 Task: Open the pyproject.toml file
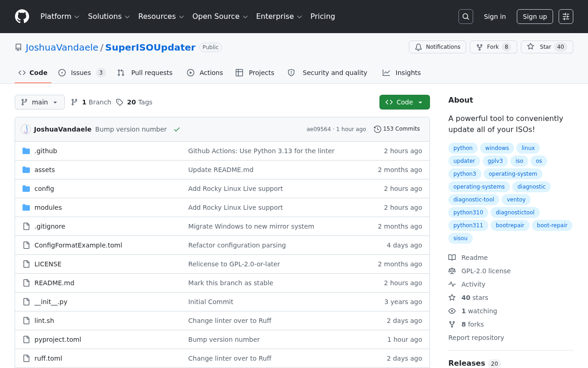tap(58, 339)
